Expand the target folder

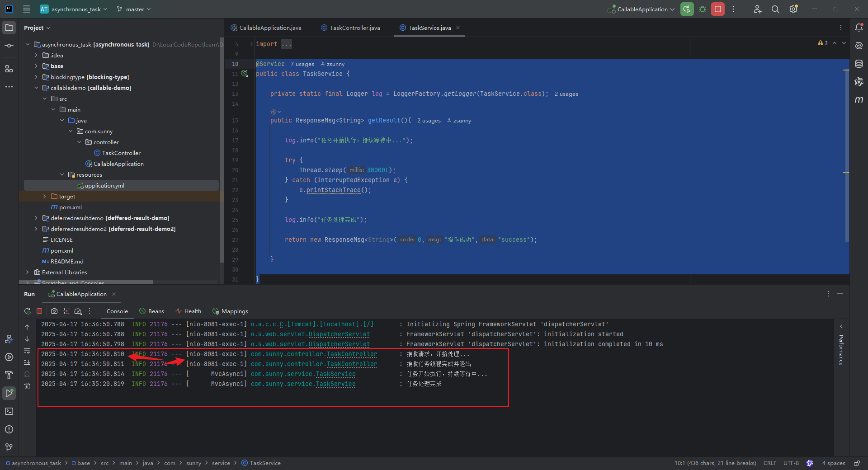(x=45, y=196)
